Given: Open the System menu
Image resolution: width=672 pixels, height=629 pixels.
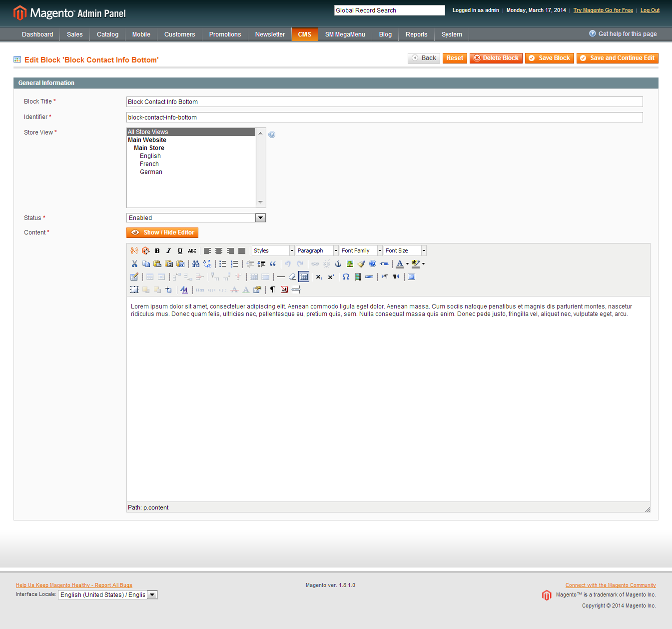Looking at the screenshot, I should [x=452, y=34].
